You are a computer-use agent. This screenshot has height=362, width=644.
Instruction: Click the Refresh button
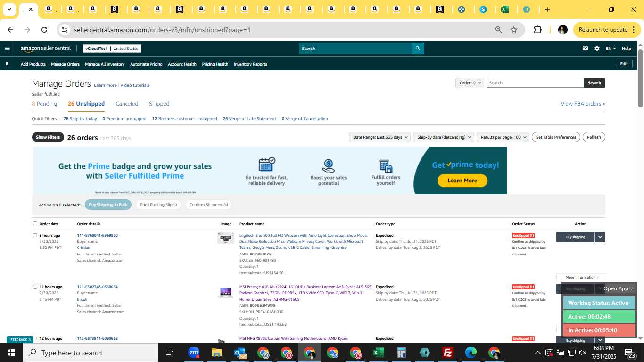[594, 137]
